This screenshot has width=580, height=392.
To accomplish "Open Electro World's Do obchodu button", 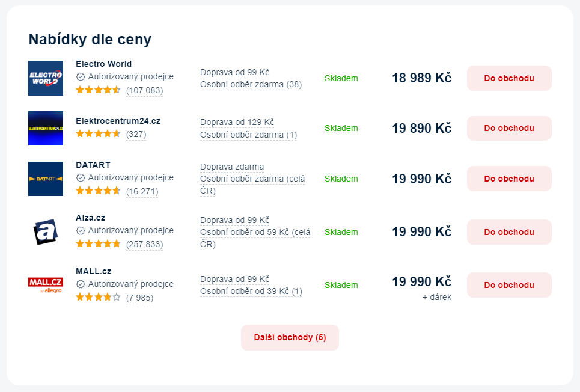I will tap(509, 78).
